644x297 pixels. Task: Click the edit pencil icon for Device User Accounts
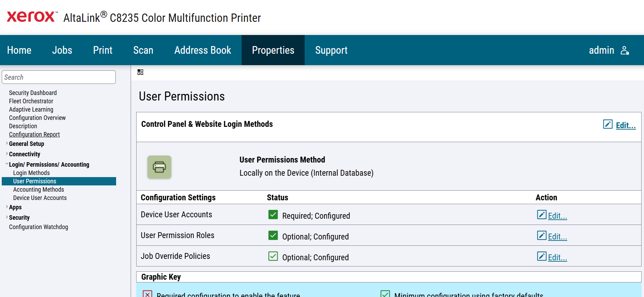pyautogui.click(x=542, y=215)
